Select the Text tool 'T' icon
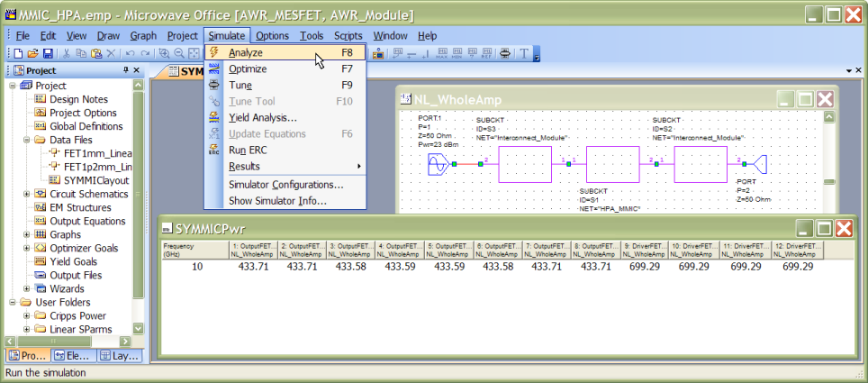This screenshot has height=383, width=868. [525, 54]
